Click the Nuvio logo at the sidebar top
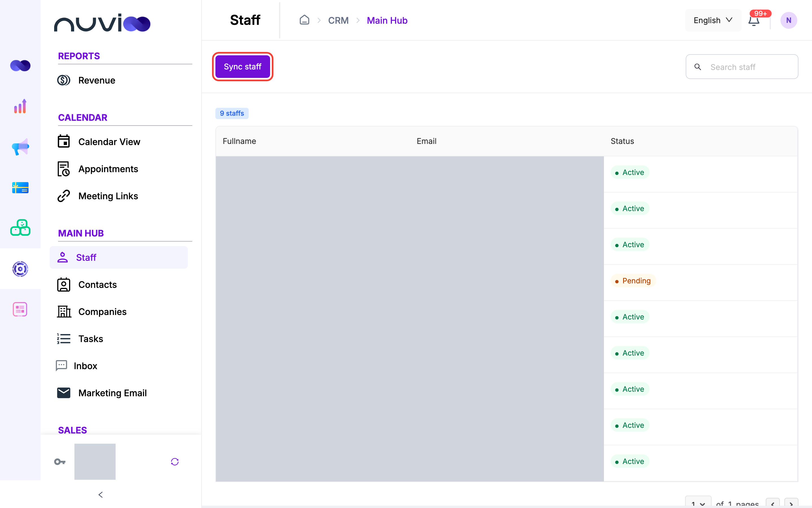The width and height of the screenshot is (812, 508). pos(102,23)
